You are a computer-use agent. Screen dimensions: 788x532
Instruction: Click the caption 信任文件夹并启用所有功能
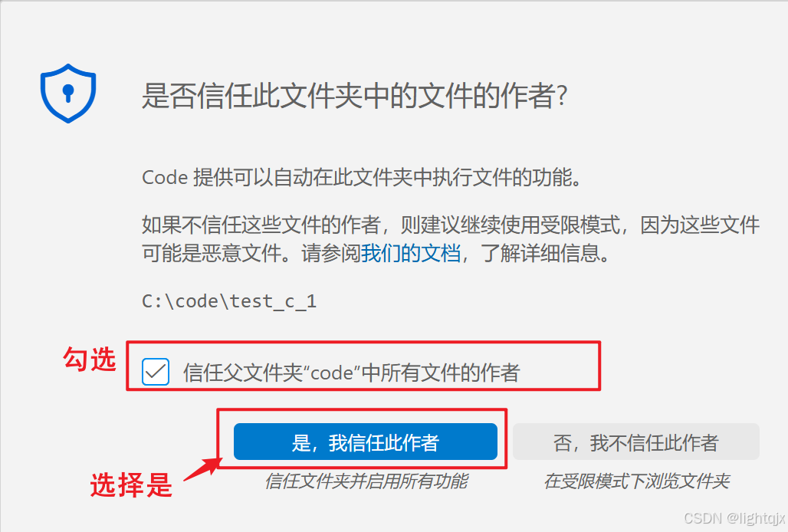click(x=366, y=481)
